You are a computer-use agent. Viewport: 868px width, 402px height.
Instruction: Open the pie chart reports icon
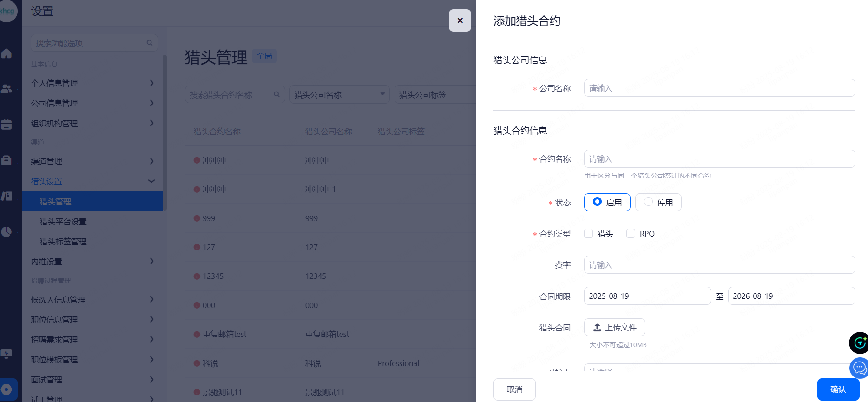[7, 231]
